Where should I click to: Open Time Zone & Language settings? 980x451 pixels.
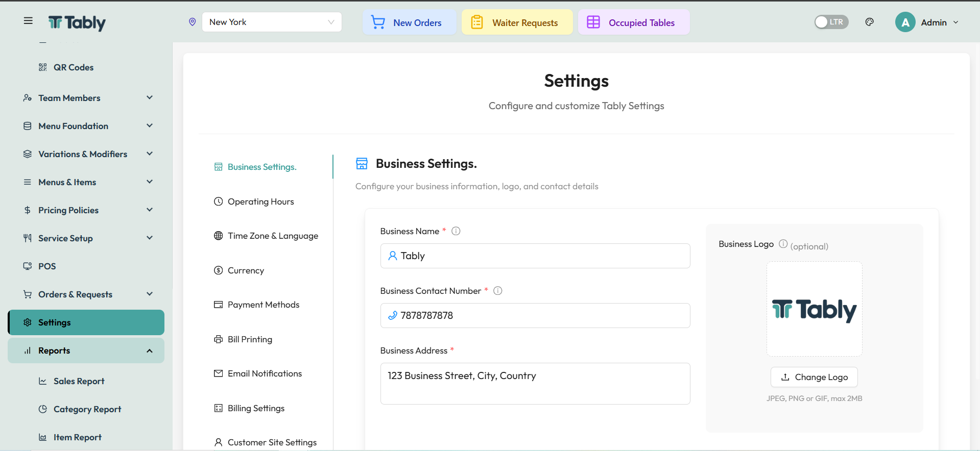tap(267, 236)
